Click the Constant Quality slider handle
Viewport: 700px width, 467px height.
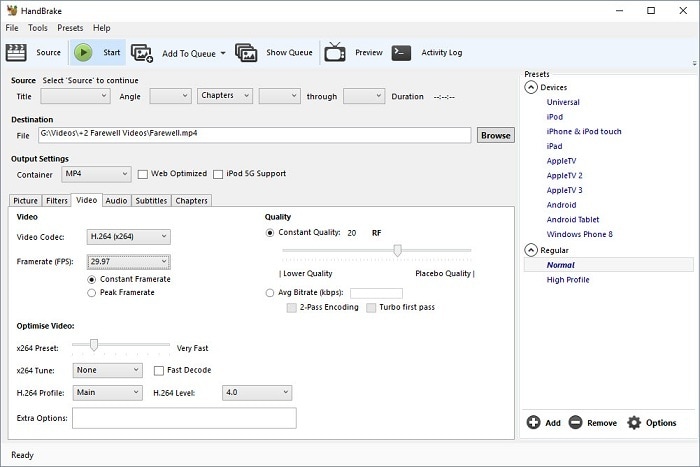(x=397, y=250)
